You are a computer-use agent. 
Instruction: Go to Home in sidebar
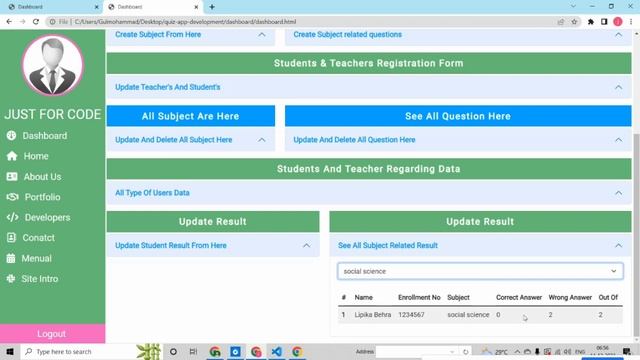click(36, 156)
